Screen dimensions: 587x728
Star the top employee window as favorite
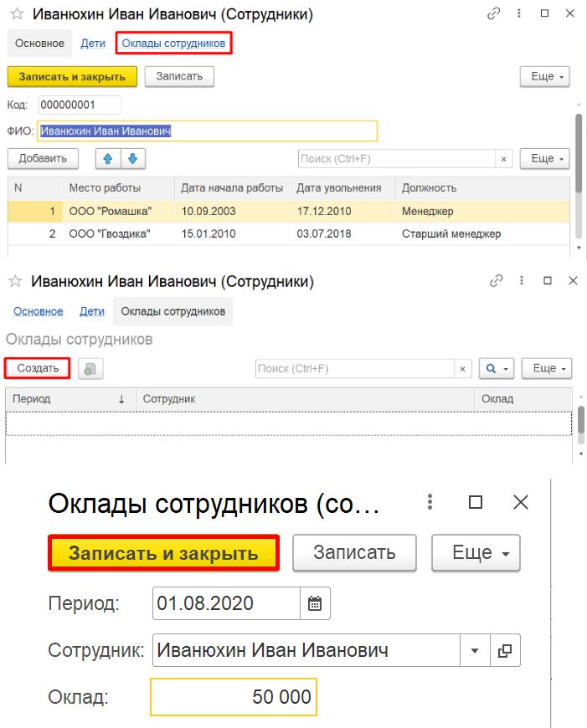(17, 14)
